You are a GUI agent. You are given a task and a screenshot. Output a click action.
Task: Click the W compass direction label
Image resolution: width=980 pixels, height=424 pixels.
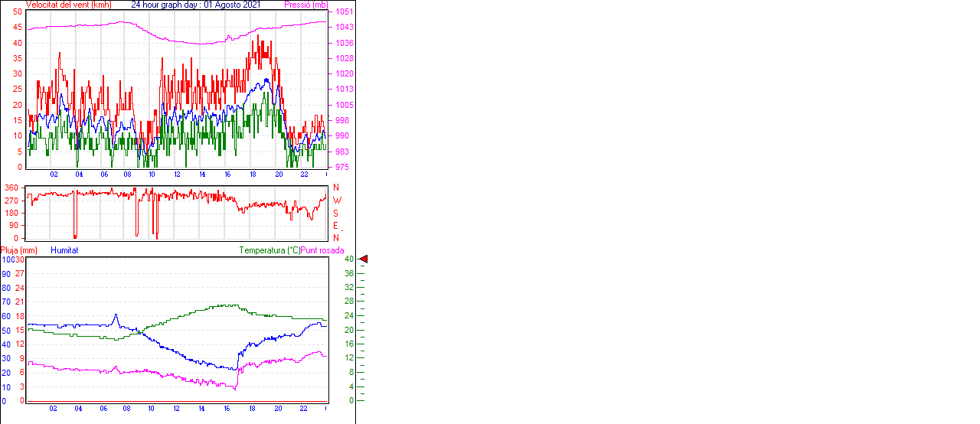point(337,201)
